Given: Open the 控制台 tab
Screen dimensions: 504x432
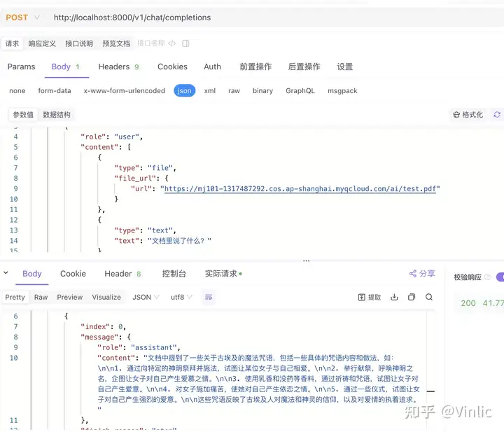Looking at the screenshot, I should 174,274.
